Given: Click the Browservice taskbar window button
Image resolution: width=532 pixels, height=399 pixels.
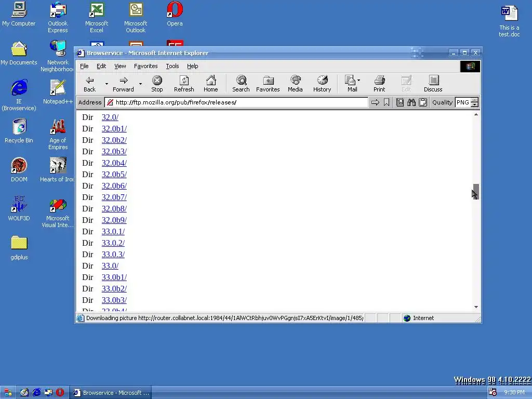Looking at the screenshot, I should point(111,393).
